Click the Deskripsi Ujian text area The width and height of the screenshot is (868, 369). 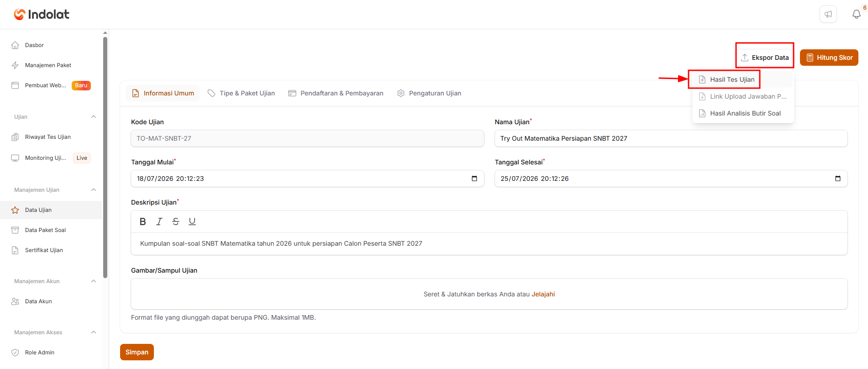[x=489, y=243]
